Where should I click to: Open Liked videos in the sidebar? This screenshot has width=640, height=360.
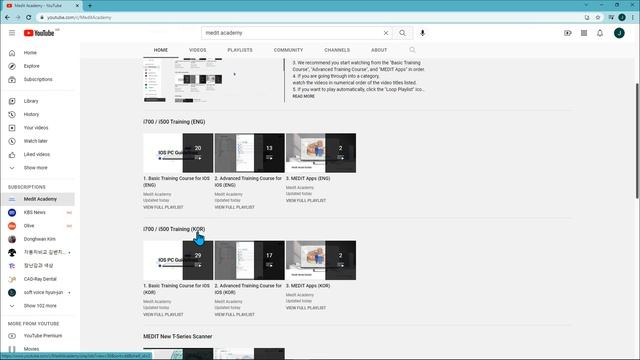pyautogui.click(x=38, y=155)
